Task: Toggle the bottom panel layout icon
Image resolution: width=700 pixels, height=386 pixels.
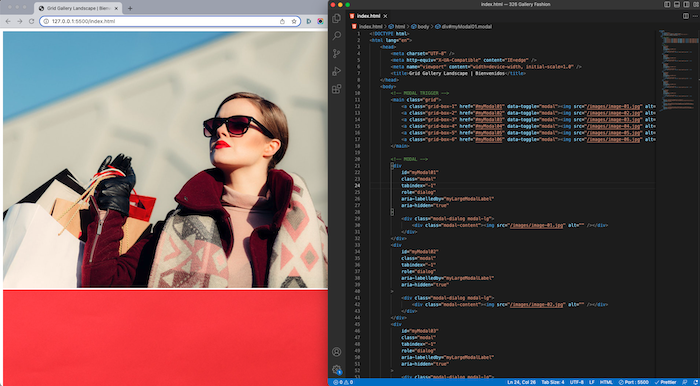Action: point(676,4)
